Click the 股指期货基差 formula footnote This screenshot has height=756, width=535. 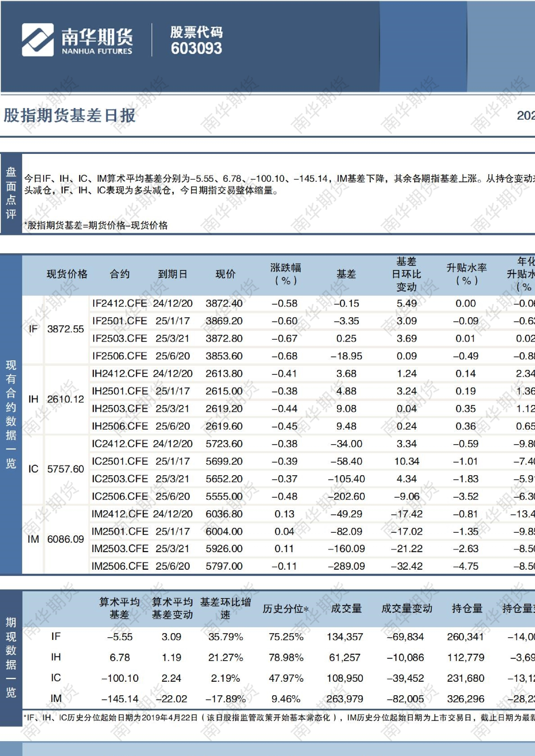[x=96, y=225]
